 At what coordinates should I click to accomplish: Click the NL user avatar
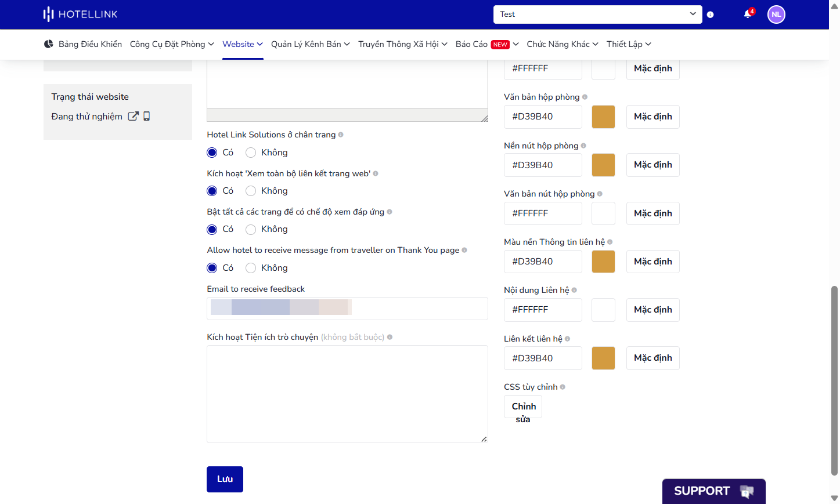pyautogui.click(x=776, y=14)
